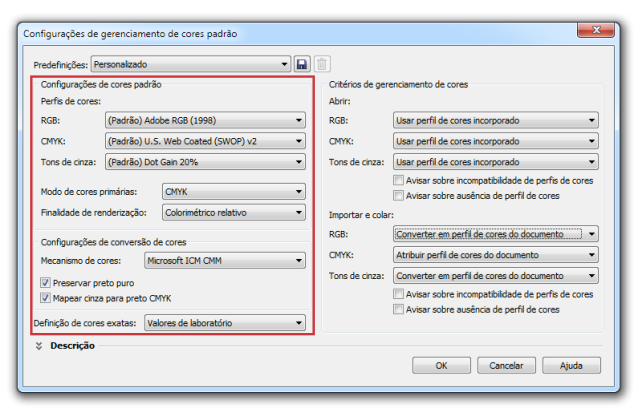
Task: Click the trash icon to delete preset
Action: [x=322, y=64]
